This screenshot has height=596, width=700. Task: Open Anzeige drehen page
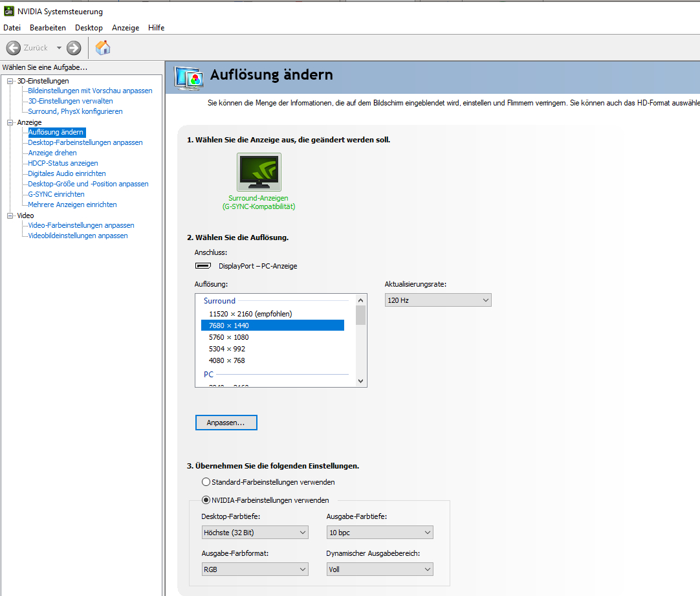[52, 153]
